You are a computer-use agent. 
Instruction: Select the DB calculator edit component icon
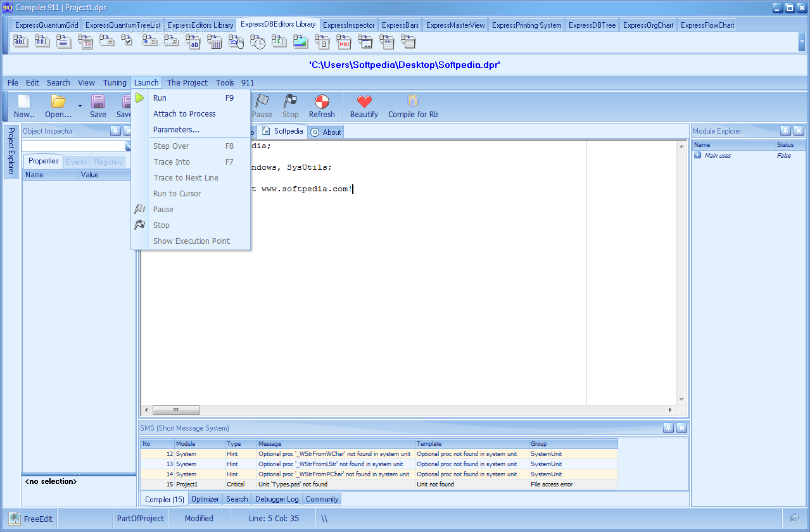click(215, 42)
